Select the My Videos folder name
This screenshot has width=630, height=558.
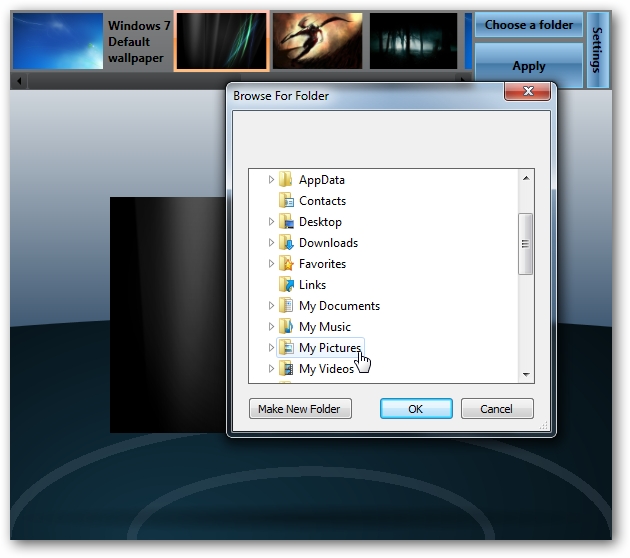click(x=326, y=369)
